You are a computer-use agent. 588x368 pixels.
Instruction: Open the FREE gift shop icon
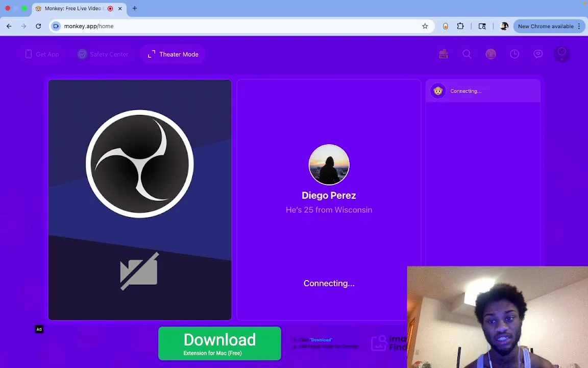click(444, 54)
